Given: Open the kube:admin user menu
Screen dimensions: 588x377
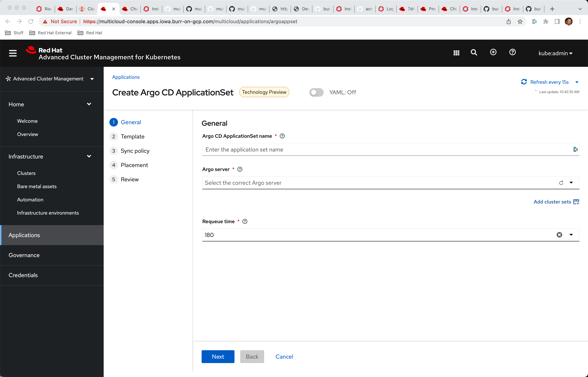Looking at the screenshot, I should (x=555, y=53).
